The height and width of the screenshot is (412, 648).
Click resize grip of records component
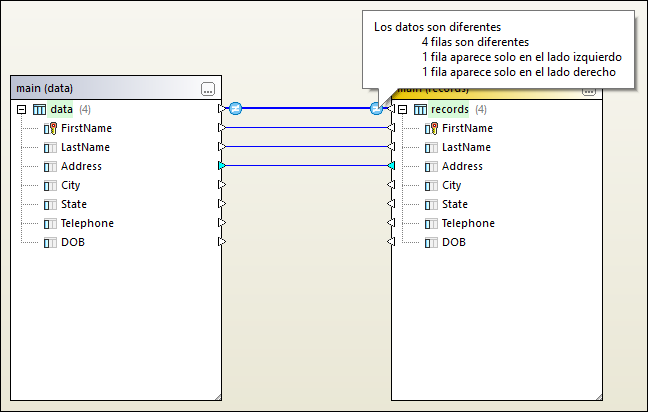[x=599, y=397]
